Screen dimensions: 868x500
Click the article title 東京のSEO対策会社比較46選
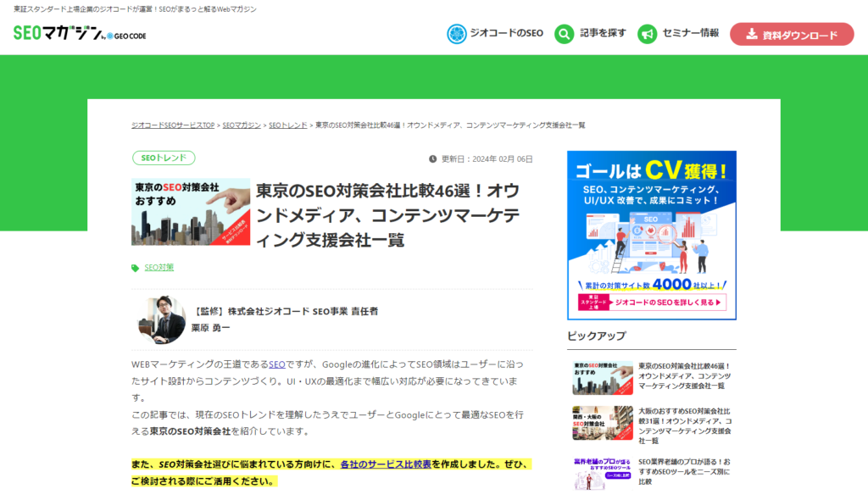tap(387, 215)
